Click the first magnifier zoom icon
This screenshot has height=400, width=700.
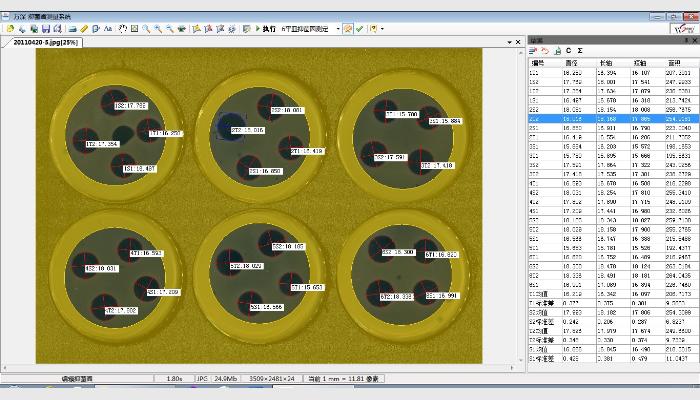coord(146,29)
